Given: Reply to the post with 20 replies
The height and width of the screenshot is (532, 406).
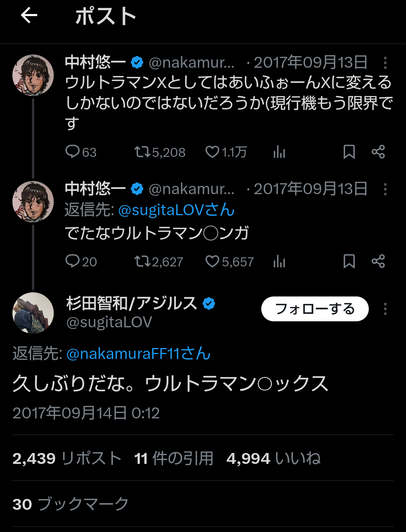Looking at the screenshot, I should [72, 261].
